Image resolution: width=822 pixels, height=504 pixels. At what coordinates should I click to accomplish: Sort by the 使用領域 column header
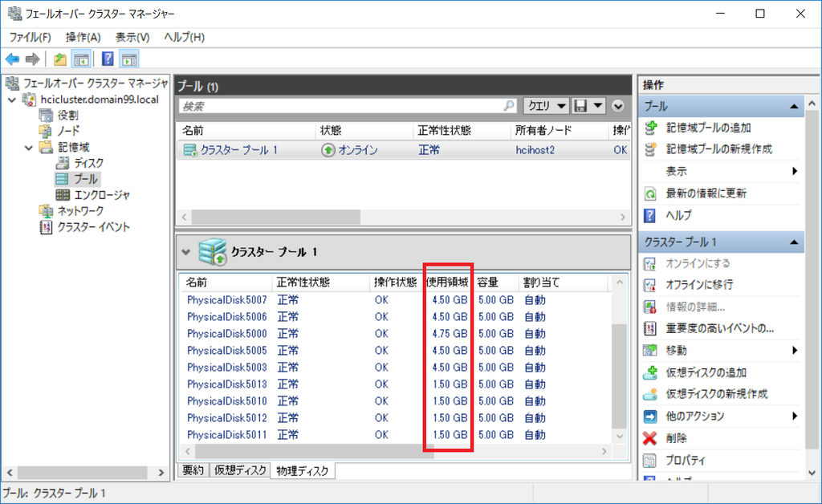click(446, 282)
